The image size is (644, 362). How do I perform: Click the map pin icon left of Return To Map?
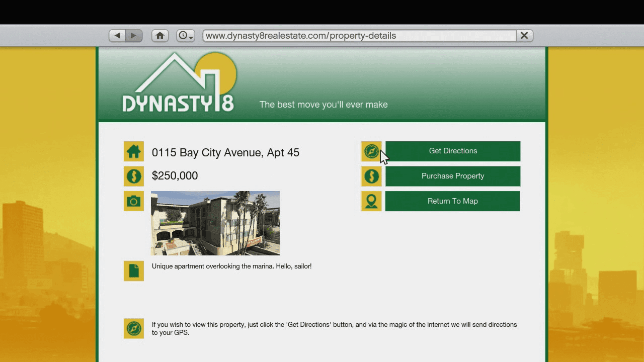tap(371, 201)
